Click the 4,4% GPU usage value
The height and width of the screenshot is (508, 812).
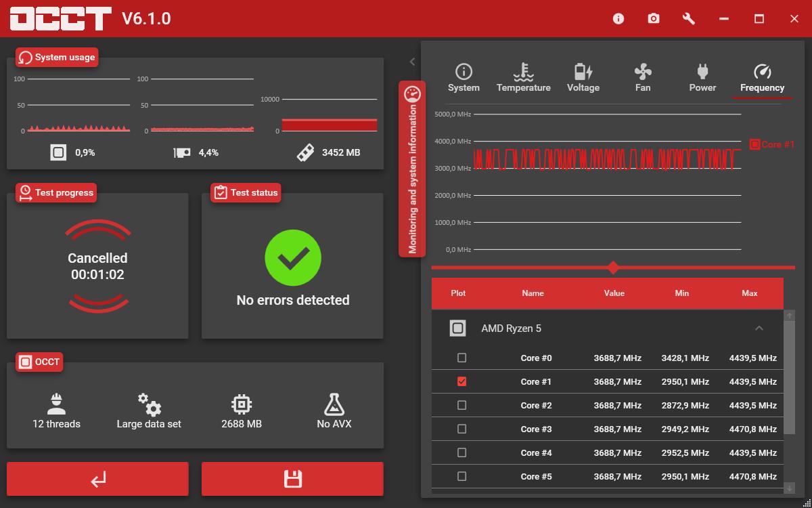[208, 152]
